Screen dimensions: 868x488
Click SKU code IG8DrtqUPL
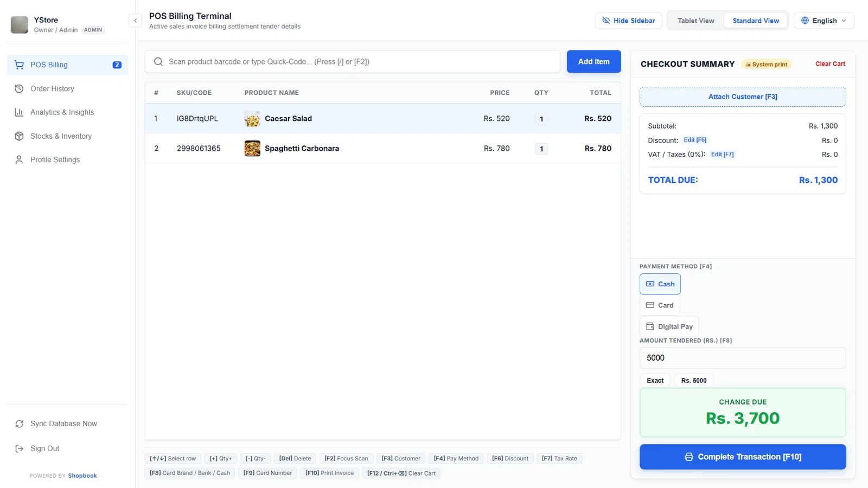197,119
